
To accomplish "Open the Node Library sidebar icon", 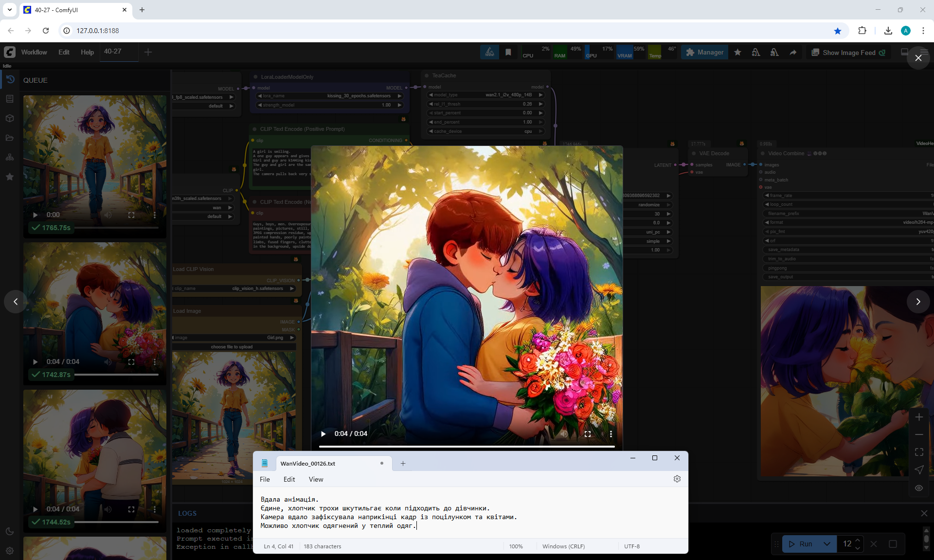I will (10, 99).
